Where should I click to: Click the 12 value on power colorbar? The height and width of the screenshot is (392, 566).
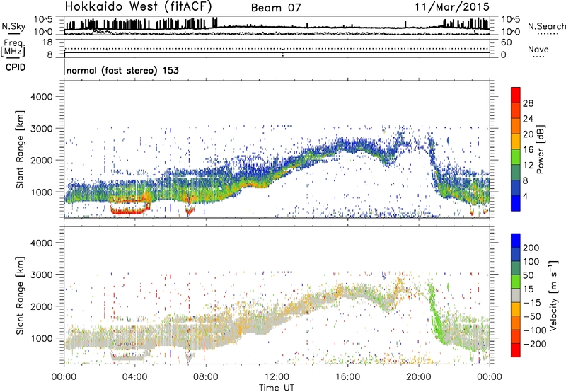click(x=528, y=165)
